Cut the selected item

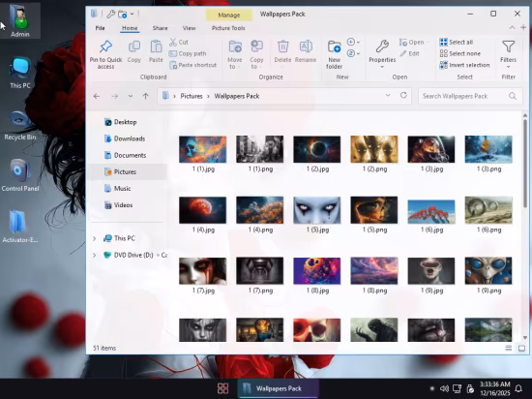pos(179,42)
